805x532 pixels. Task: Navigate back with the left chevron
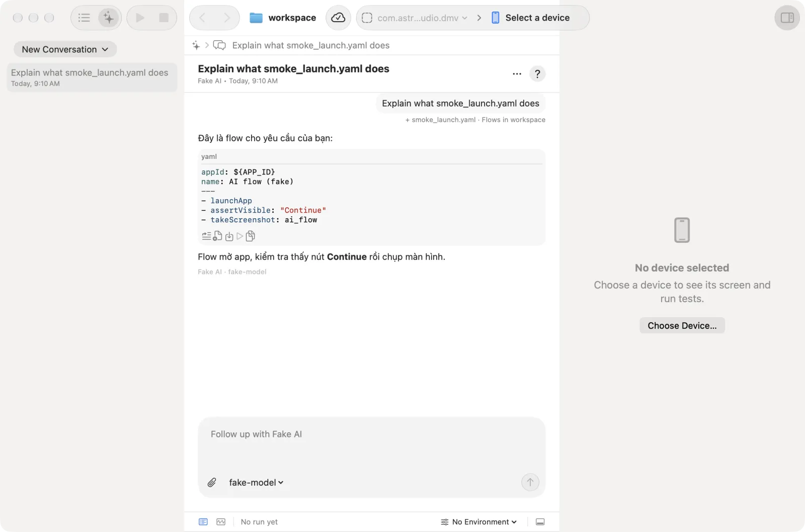click(x=202, y=18)
